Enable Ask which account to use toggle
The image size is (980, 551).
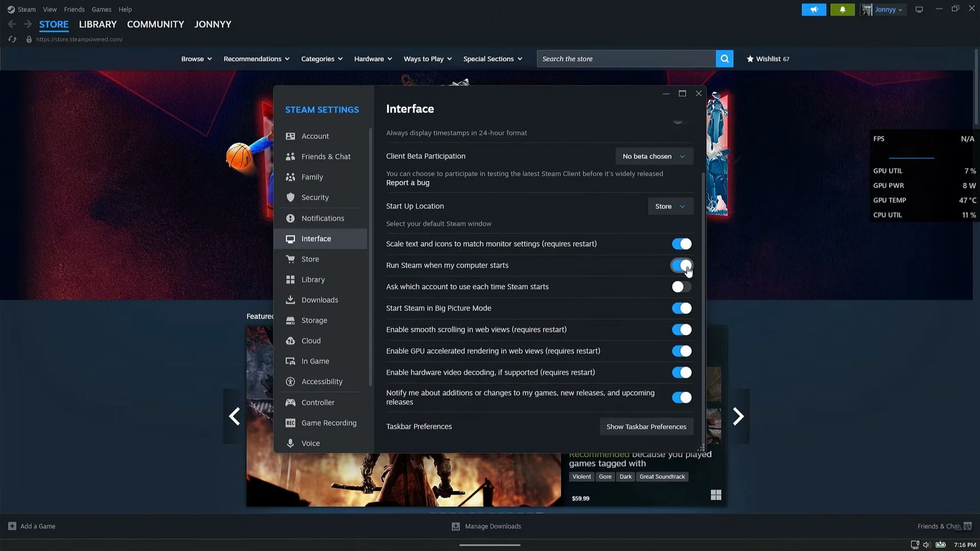681,287
